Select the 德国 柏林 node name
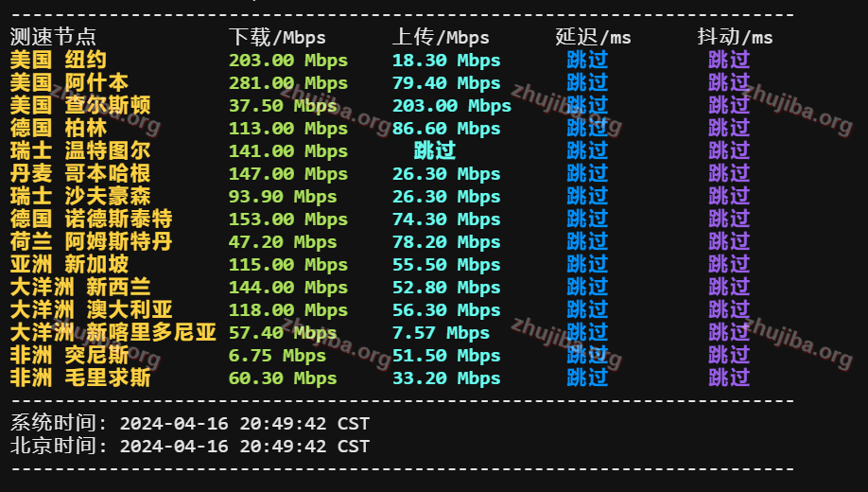 click(58, 128)
